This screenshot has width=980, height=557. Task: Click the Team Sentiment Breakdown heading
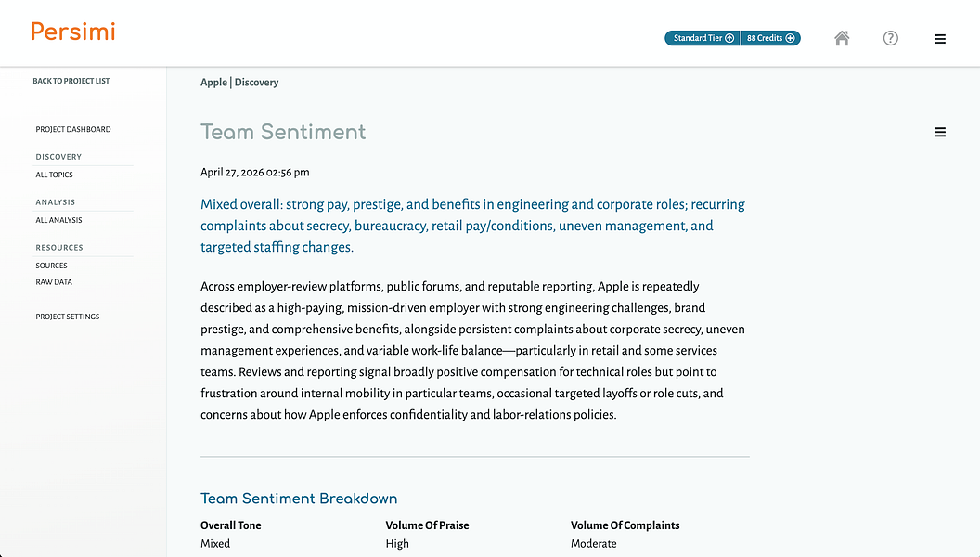(299, 499)
